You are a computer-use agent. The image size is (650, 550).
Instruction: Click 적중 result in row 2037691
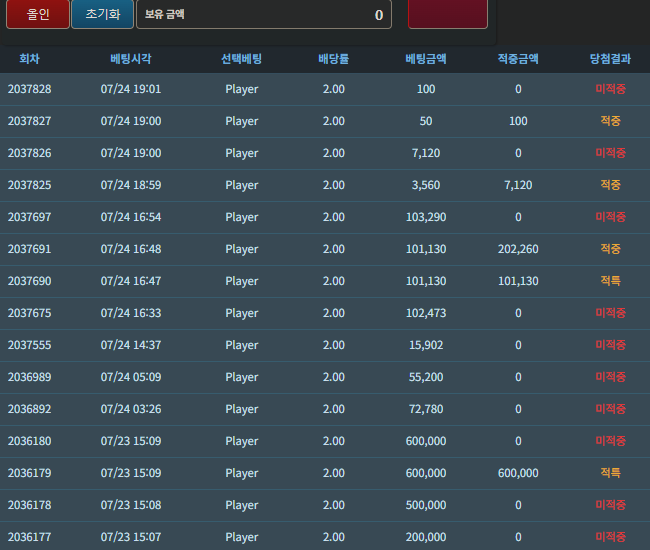(x=610, y=249)
